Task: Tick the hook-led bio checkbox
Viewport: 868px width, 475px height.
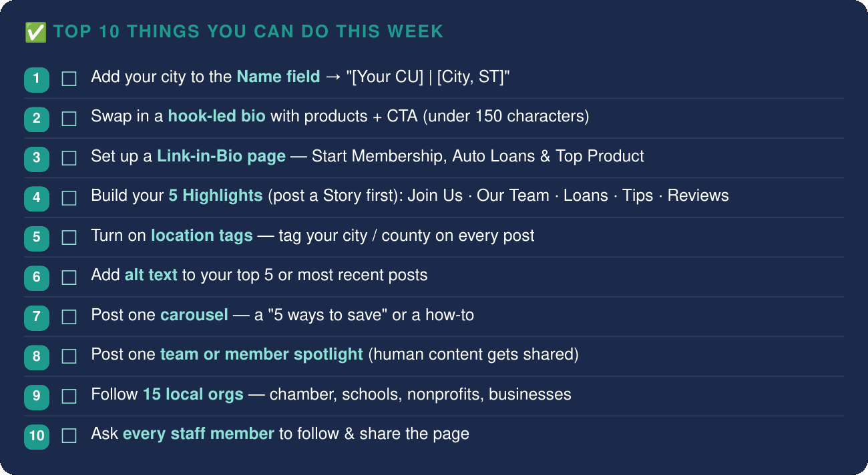Action: pos(69,119)
